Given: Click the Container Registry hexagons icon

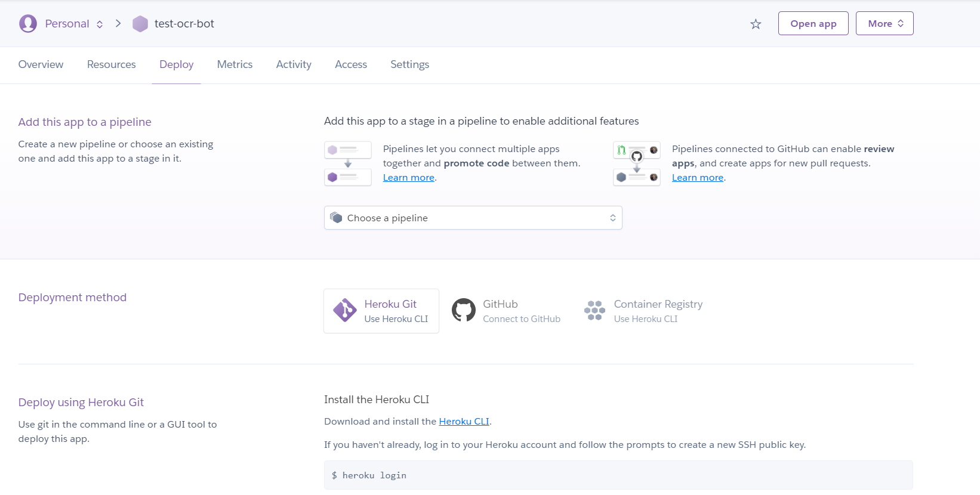Looking at the screenshot, I should pos(594,310).
